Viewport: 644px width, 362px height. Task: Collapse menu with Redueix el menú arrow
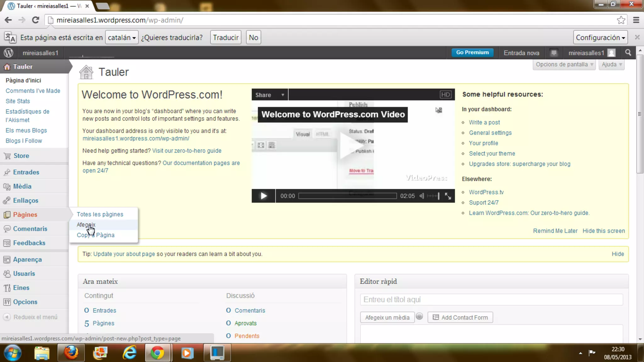7,317
